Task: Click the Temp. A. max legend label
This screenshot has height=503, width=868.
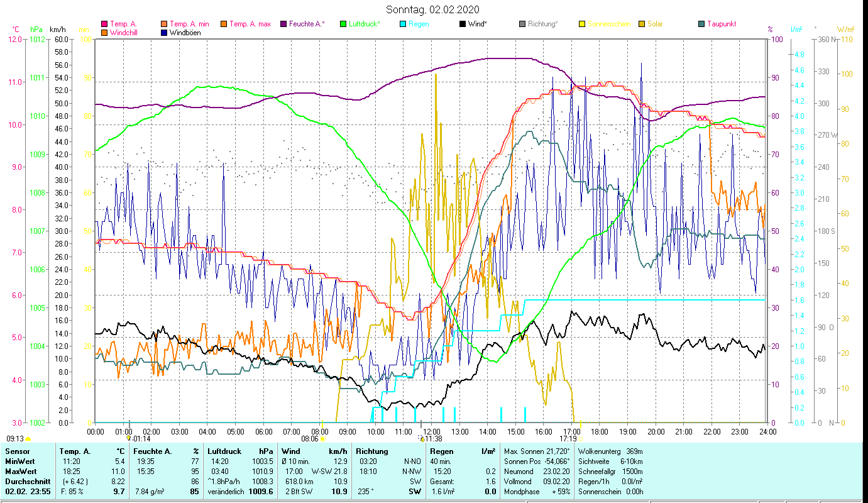Action: (x=250, y=25)
